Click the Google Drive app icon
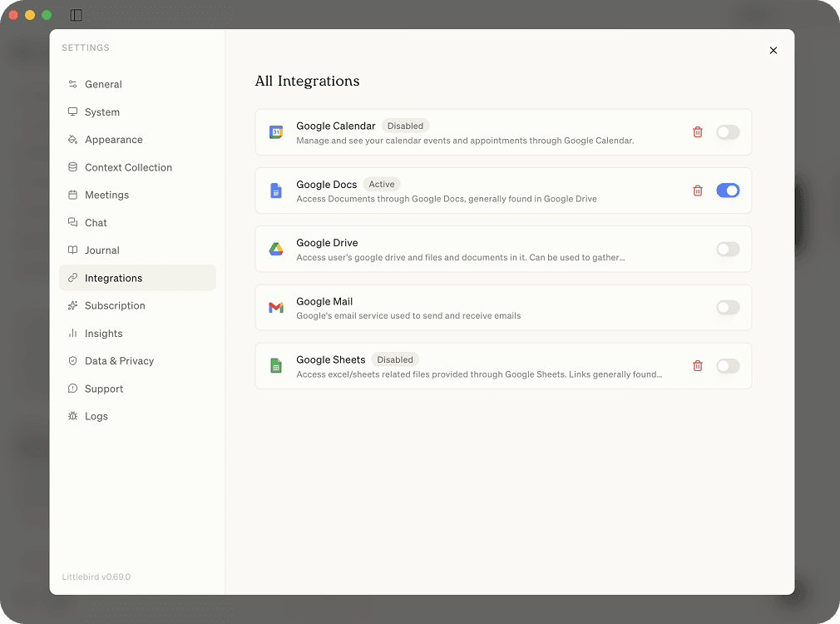840x624 pixels. click(x=276, y=249)
